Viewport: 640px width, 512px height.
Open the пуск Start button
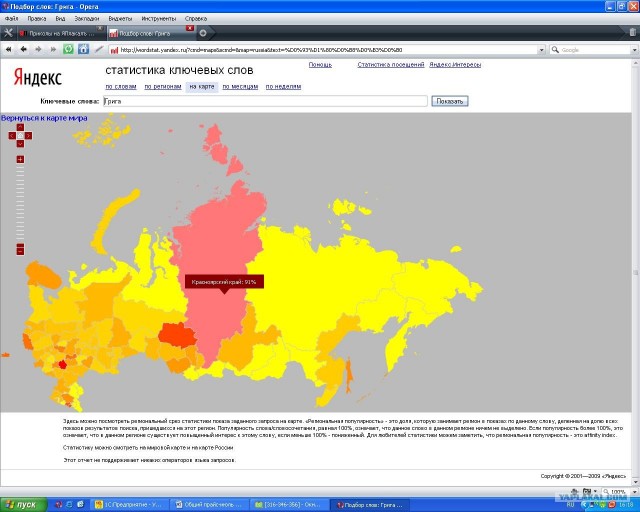(x=23, y=505)
